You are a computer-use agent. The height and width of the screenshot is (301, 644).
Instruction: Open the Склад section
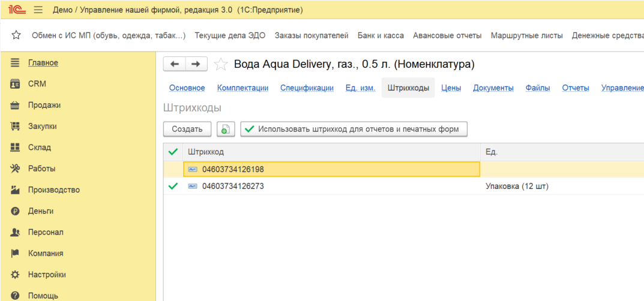coord(40,148)
